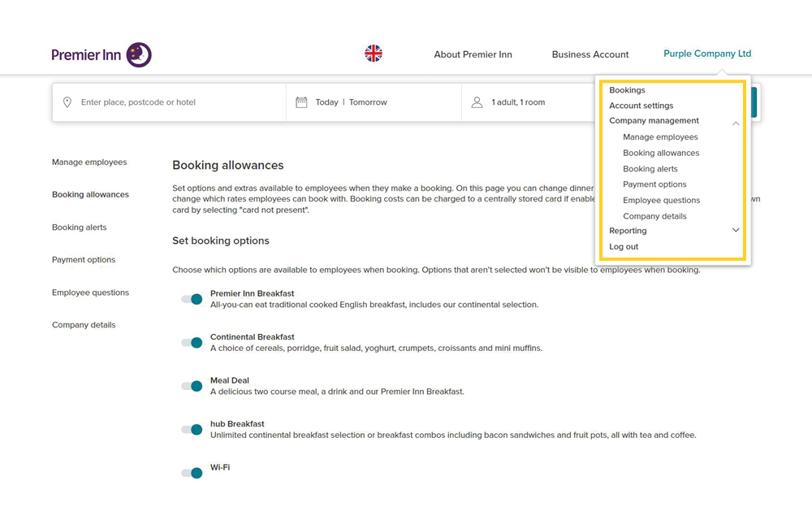Toggle the Wi-Fi option switch
Viewport: 812px width, 520px height.
pyautogui.click(x=192, y=473)
